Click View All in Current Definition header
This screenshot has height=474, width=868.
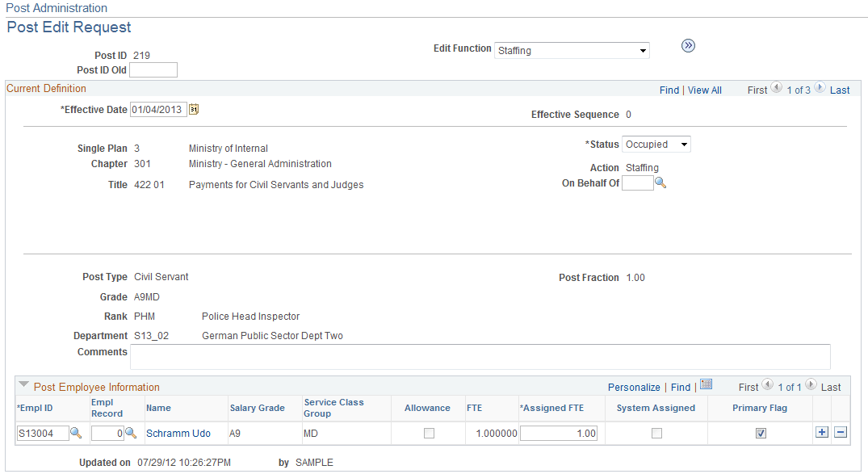[x=704, y=90]
